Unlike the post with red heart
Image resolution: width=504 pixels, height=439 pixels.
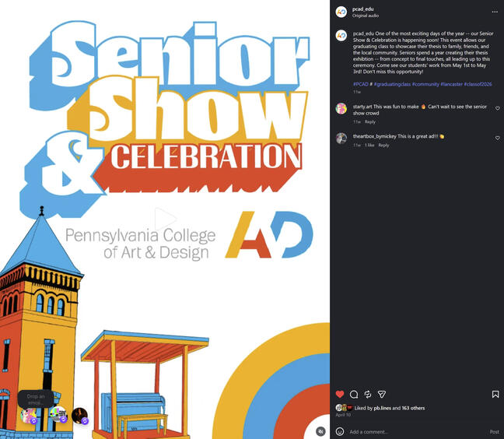340,394
